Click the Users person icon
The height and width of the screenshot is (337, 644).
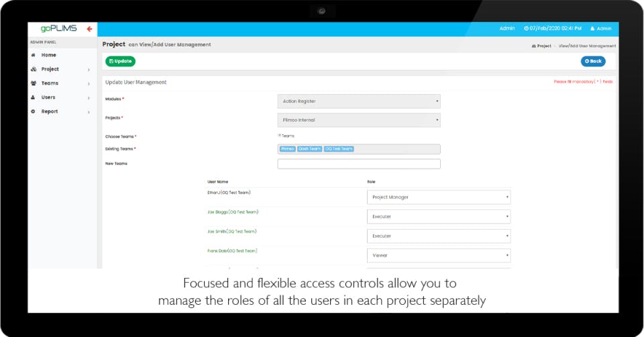pos(34,97)
